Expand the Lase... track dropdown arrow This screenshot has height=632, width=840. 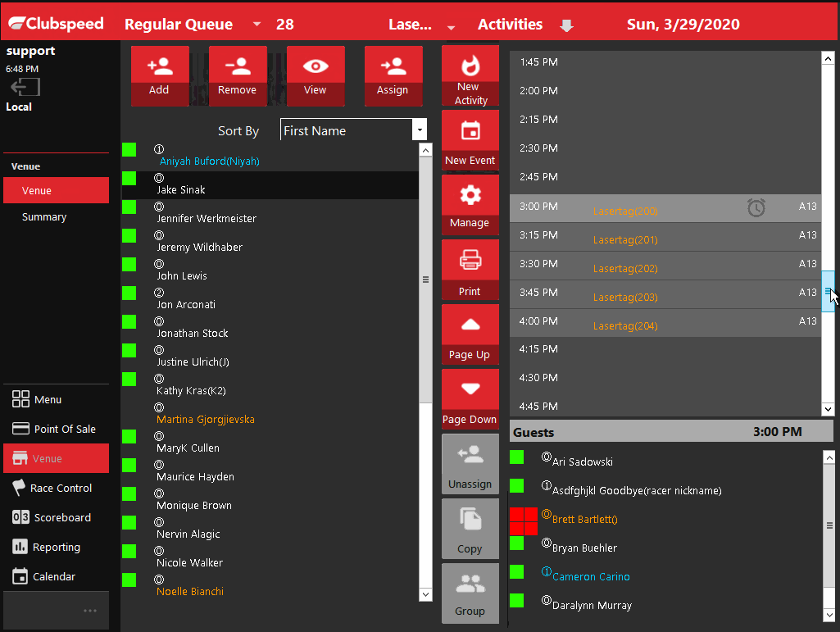click(x=451, y=27)
